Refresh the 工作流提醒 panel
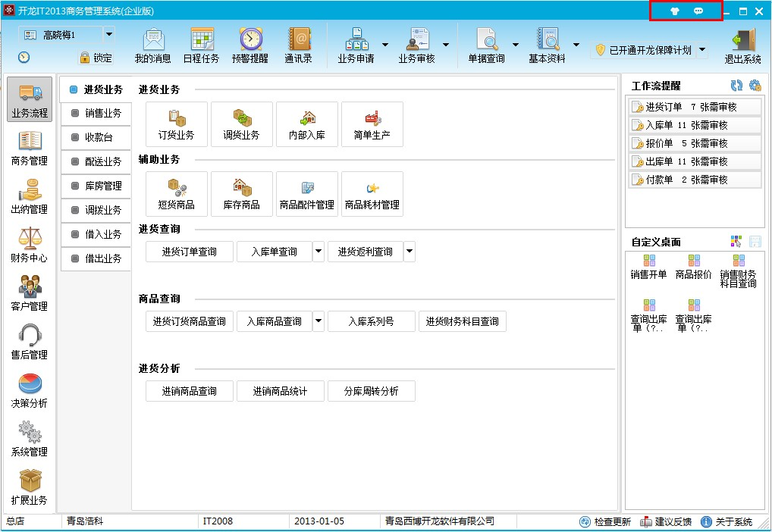This screenshot has height=532, width=772. [x=736, y=86]
